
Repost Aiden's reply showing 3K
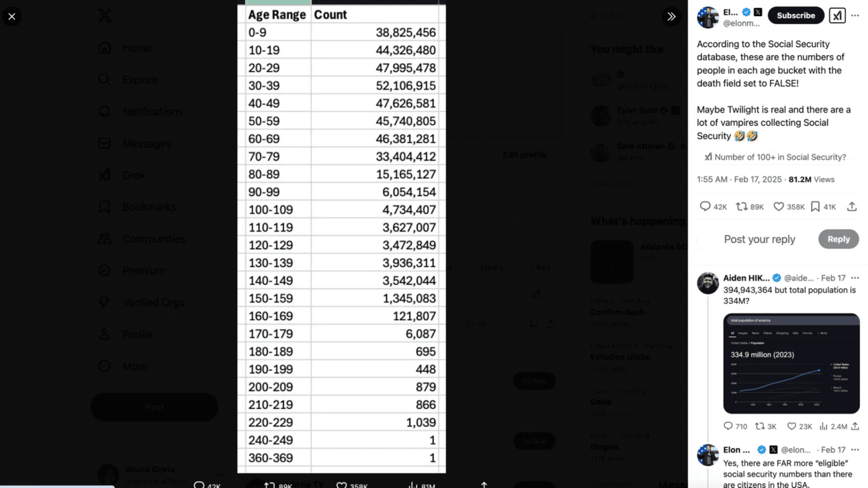pos(760,426)
